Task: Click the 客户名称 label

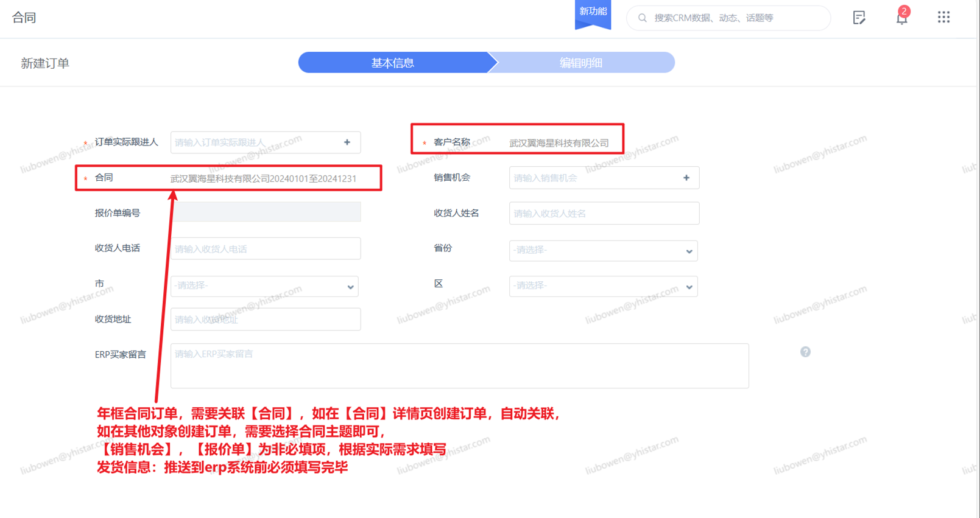Action: point(452,142)
